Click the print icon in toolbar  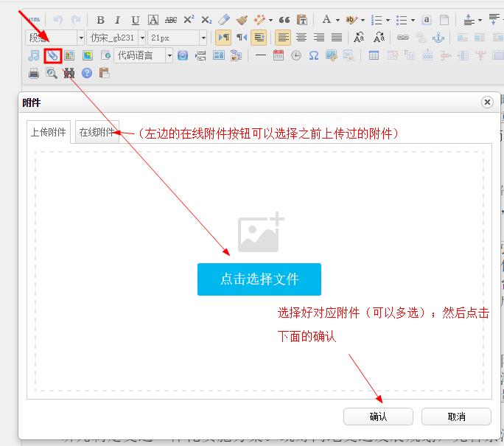[33, 73]
